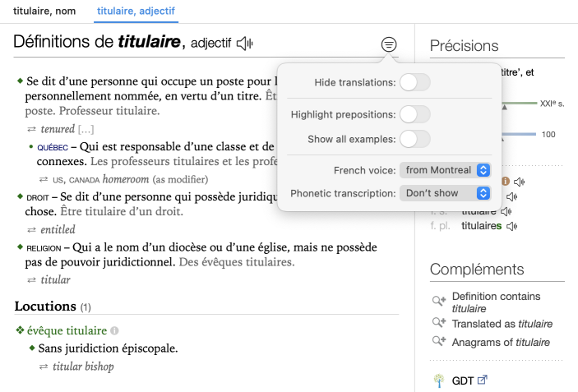Image resolution: width=578 pixels, height=392 pixels.
Task: Select the titulaire, adjectif tab
Action: (x=136, y=12)
